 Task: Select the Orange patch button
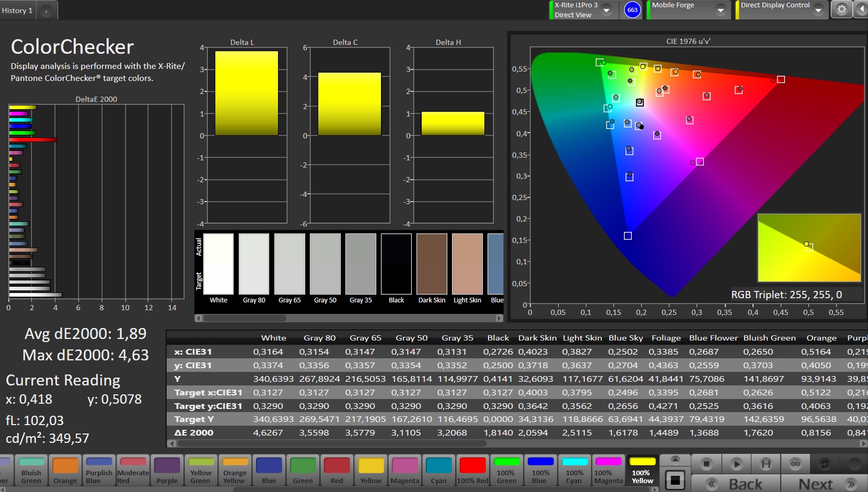pos(65,470)
